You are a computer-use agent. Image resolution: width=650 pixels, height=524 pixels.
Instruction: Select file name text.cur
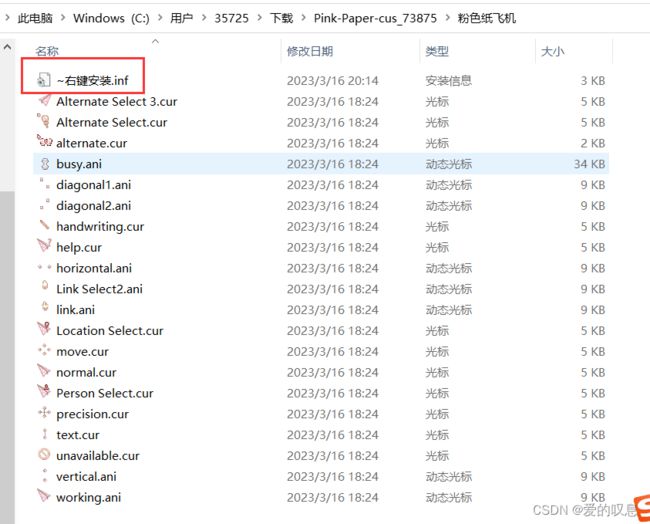[x=78, y=435]
